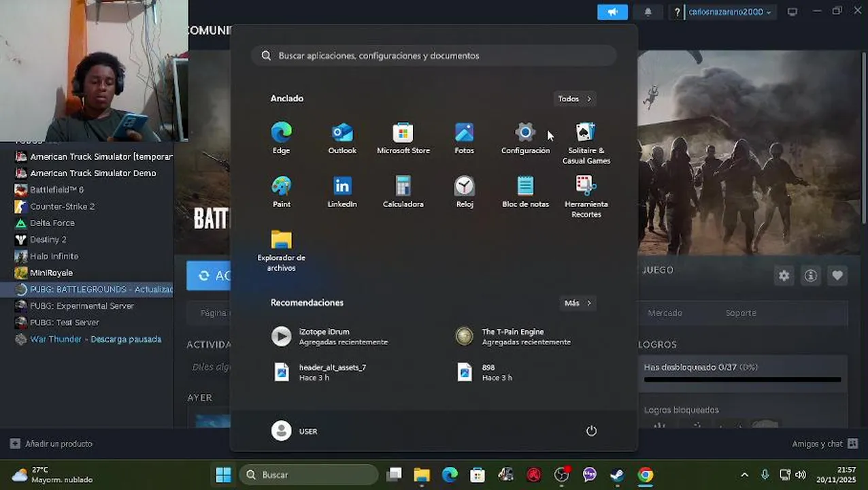Open Steam from the taskbar
The width and height of the screenshot is (868, 490).
[618, 475]
